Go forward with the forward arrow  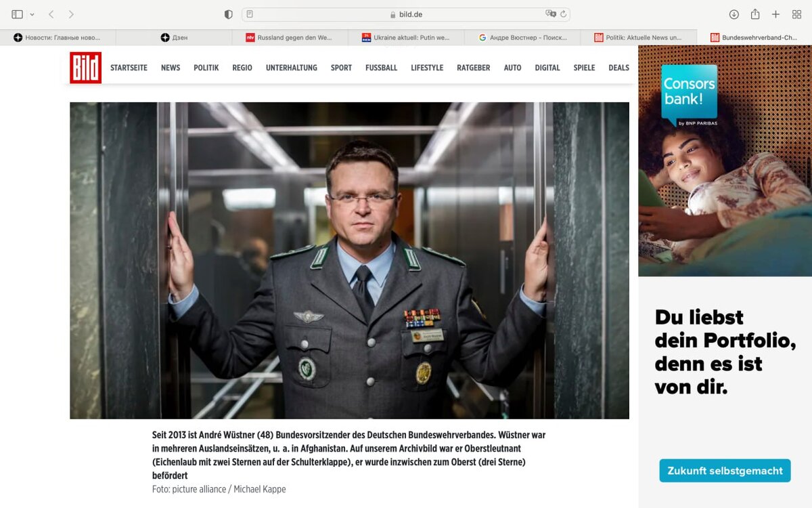tap(71, 14)
